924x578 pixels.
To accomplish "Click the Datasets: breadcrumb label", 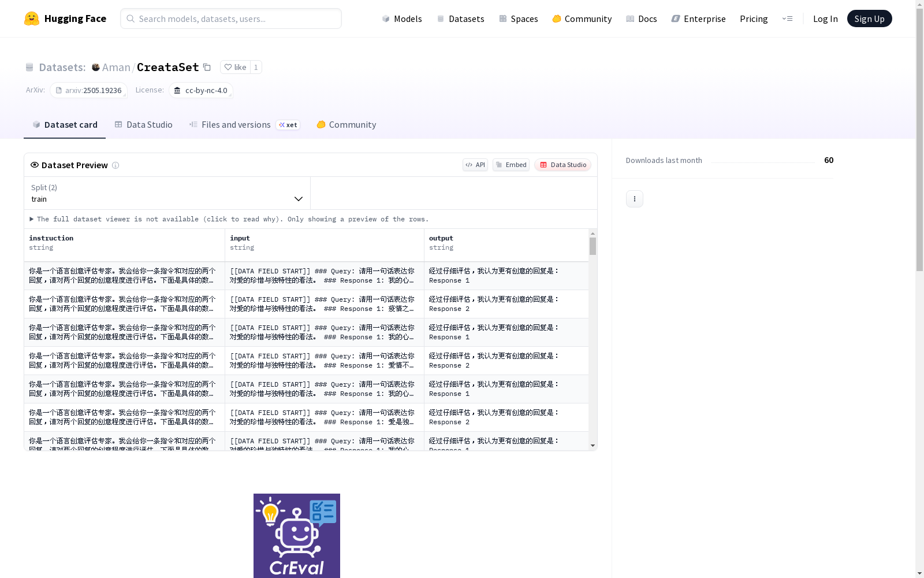I will tap(62, 67).
